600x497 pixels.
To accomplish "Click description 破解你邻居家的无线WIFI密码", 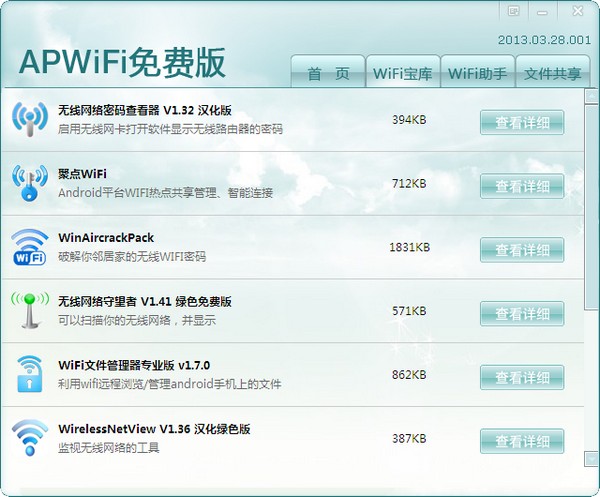I will click(132, 256).
